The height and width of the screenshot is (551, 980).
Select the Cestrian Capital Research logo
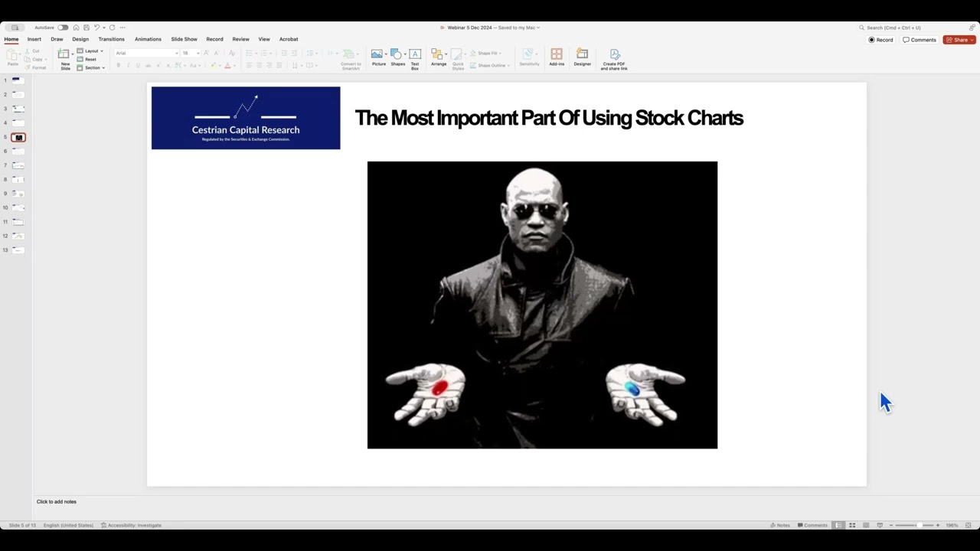(246, 118)
